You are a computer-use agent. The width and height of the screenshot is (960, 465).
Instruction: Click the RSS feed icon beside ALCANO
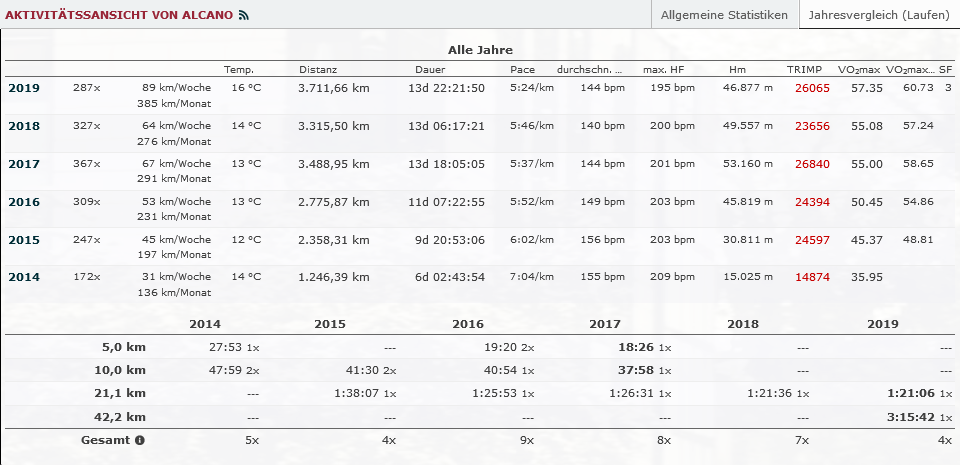244,16
